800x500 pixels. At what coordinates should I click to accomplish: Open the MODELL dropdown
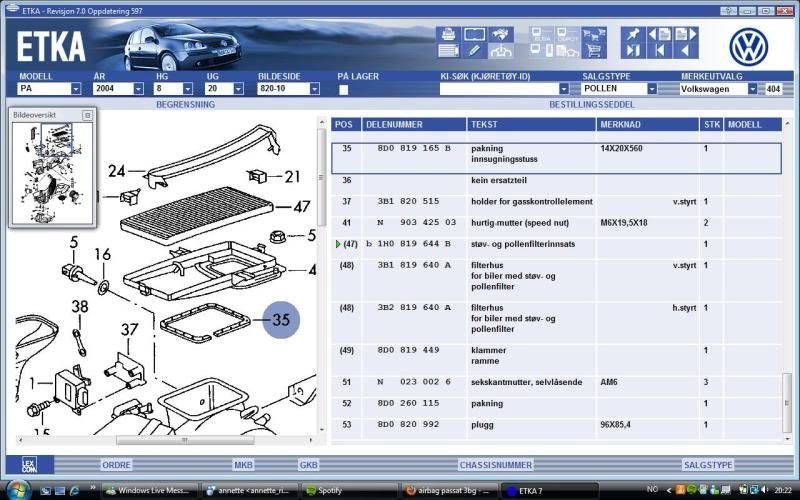[x=78, y=89]
